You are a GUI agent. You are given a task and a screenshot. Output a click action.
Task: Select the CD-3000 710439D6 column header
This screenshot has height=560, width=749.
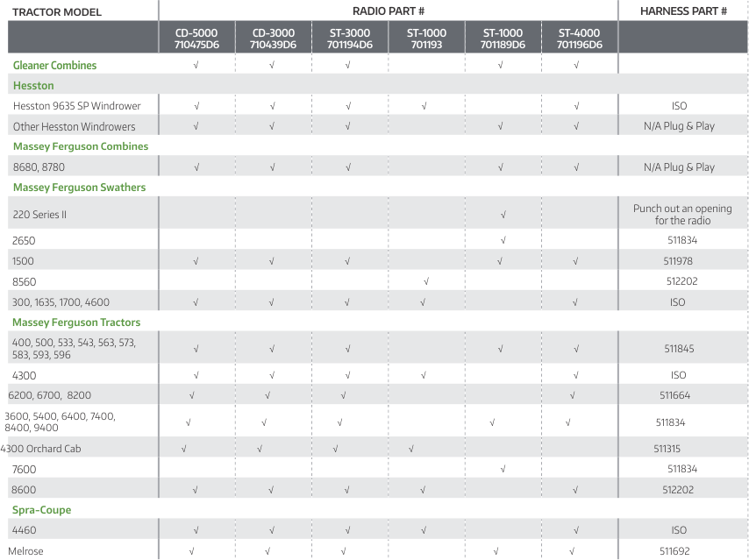273,39
